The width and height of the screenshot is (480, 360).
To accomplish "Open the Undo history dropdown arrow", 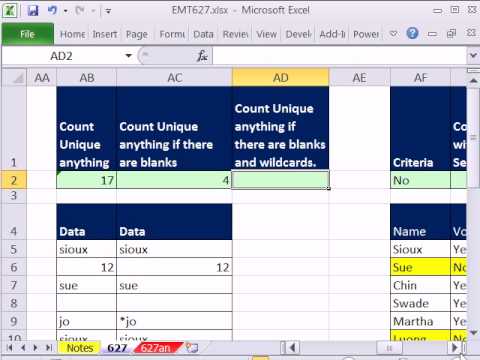I will (x=65, y=11).
